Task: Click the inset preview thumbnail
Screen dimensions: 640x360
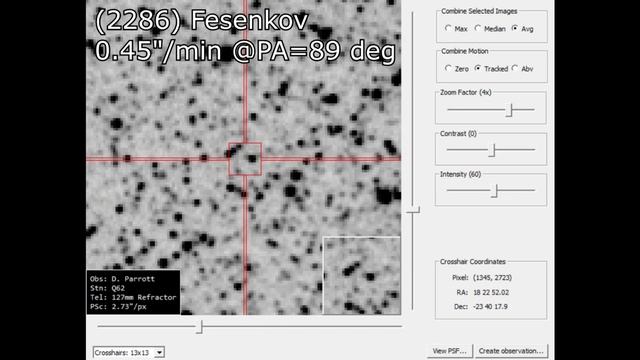Action: 362,276
